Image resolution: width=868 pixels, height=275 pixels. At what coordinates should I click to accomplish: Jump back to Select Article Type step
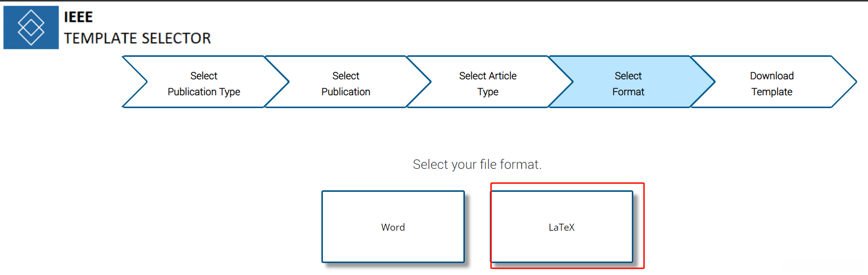(x=487, y=83)
